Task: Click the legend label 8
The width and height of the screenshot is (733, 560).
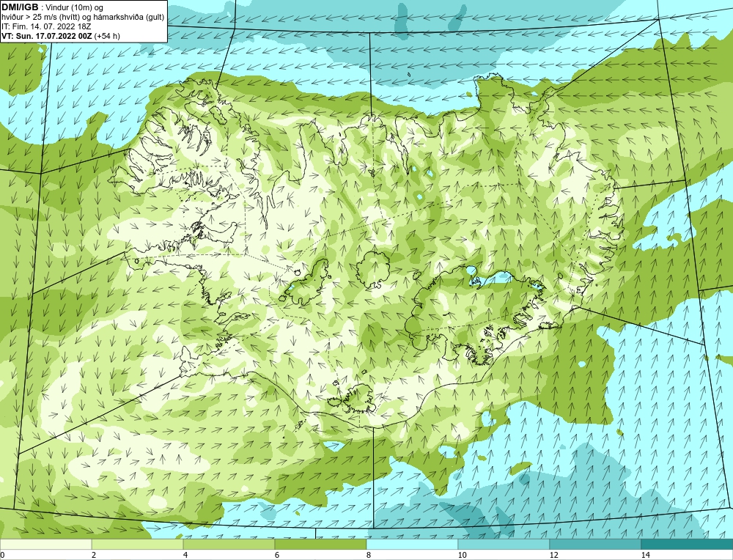Action: coord(369,555)
